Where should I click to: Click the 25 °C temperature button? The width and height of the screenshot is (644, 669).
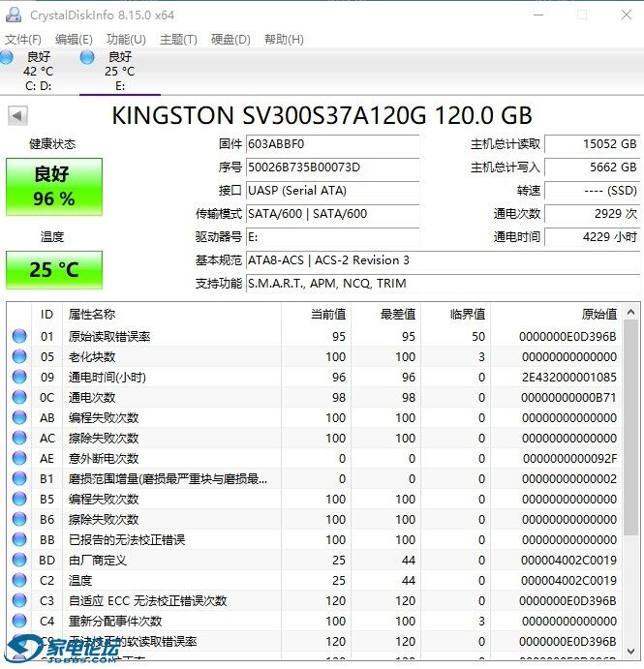pos(54,270)
